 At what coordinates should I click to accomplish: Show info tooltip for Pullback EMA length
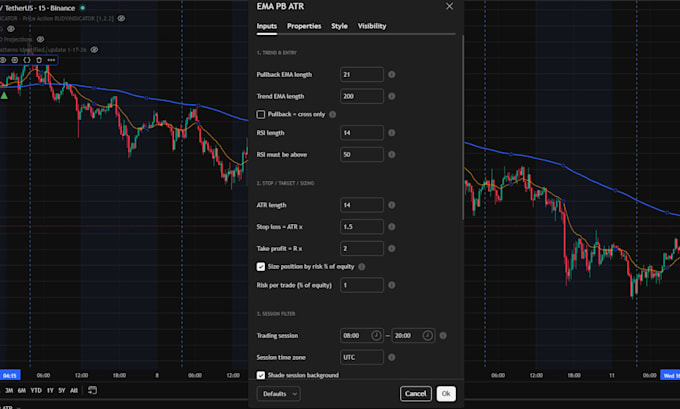pyautogui.click(x=392, y=75)
